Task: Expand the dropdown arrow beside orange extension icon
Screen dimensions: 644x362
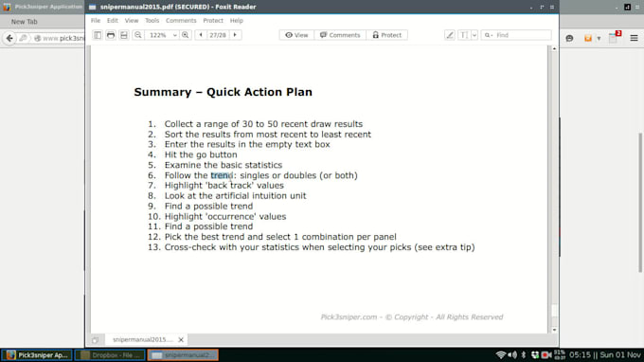Action: [599, 38]
